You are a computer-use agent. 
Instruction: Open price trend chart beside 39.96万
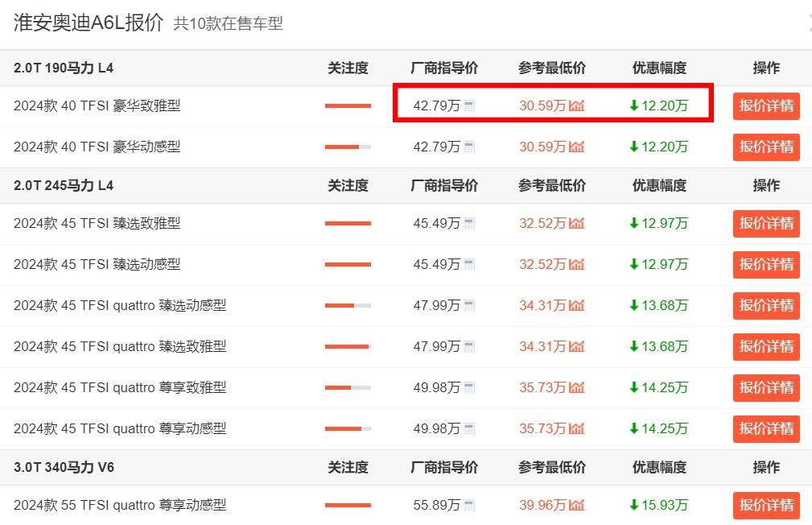(x=576, y=506)
